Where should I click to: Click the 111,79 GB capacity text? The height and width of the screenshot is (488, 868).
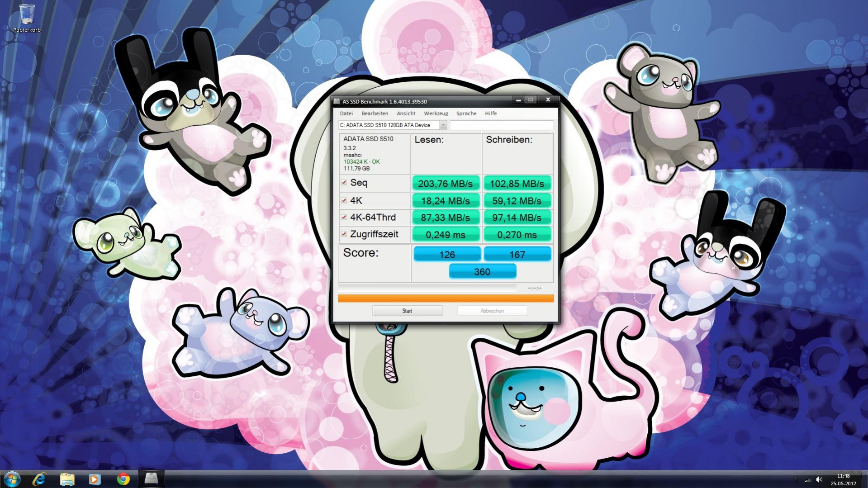coord(356,168)
